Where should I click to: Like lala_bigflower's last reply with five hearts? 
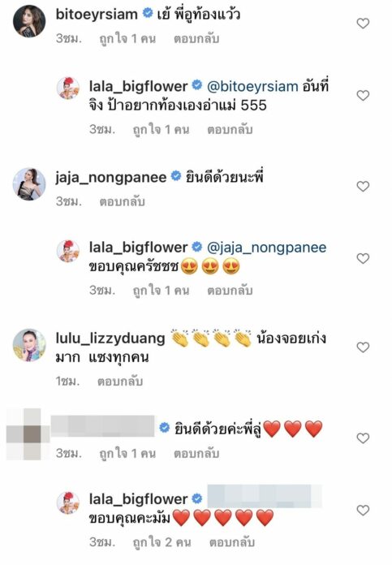coord(363,511)
